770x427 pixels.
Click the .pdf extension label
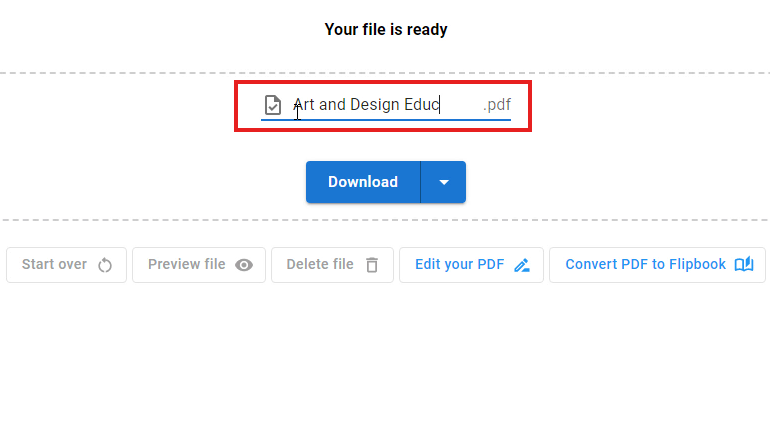click(x=497, y=105)
